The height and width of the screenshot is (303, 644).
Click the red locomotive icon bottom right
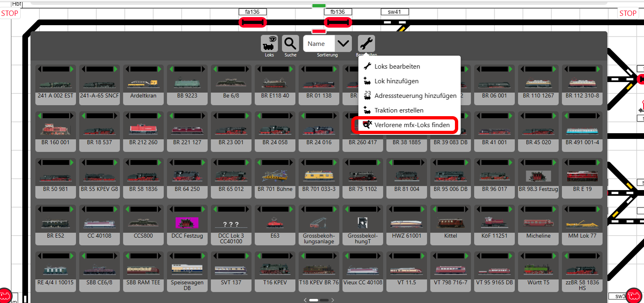click(633, 295)
